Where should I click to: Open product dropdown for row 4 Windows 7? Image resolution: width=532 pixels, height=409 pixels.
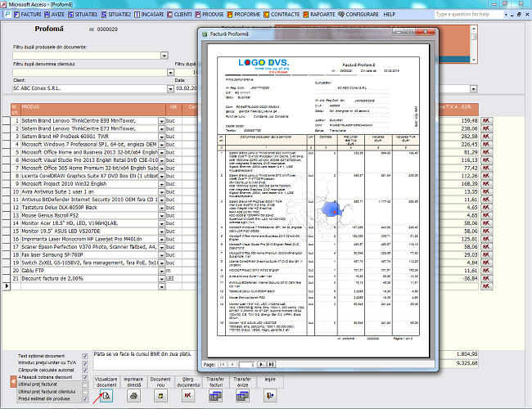click(x=161, y=145)
